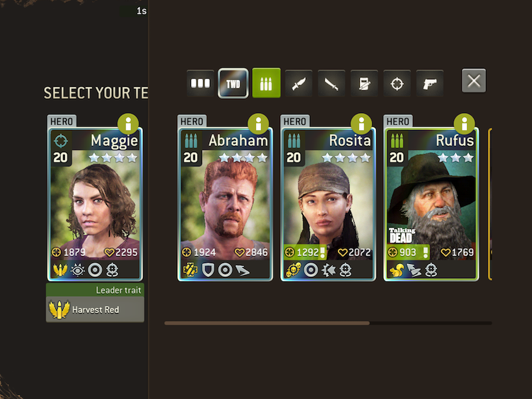Image resolution: width=532 pixels, height=399 pixels.
Task: Select the Rosita hero card
Action: (328, 204)
